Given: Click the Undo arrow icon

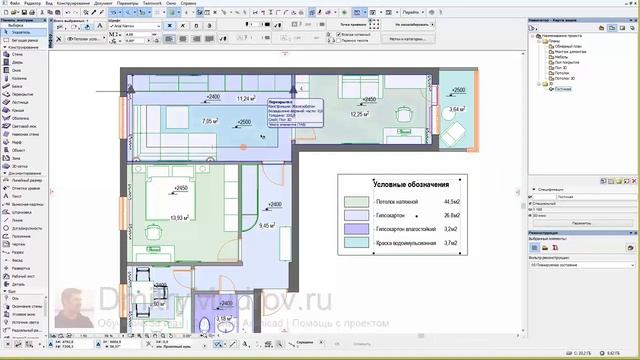Looking at the screenshot, I should coord(68,13).
